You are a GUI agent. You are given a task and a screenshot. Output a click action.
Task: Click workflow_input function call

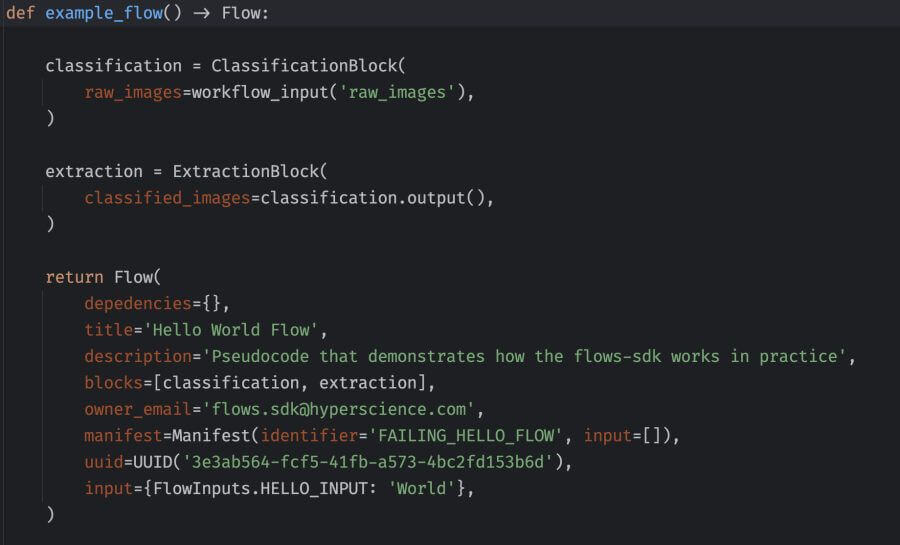coord(259,92)
